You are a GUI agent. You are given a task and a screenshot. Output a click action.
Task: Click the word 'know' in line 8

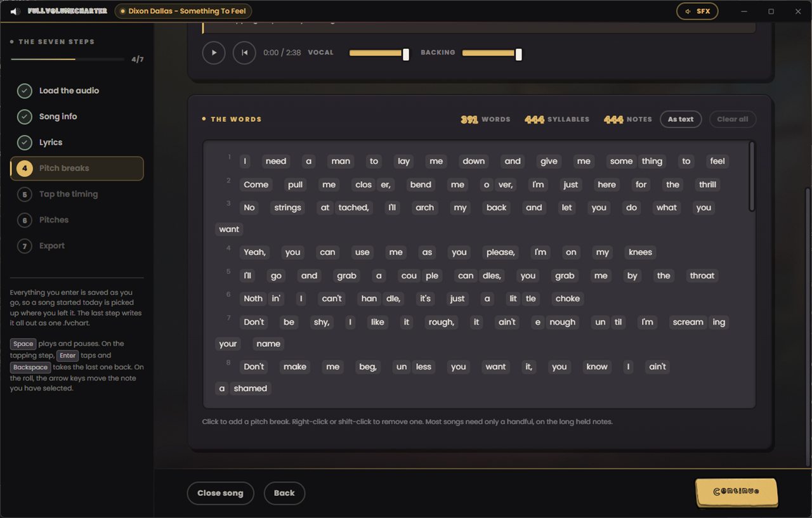tap(597, 366)
